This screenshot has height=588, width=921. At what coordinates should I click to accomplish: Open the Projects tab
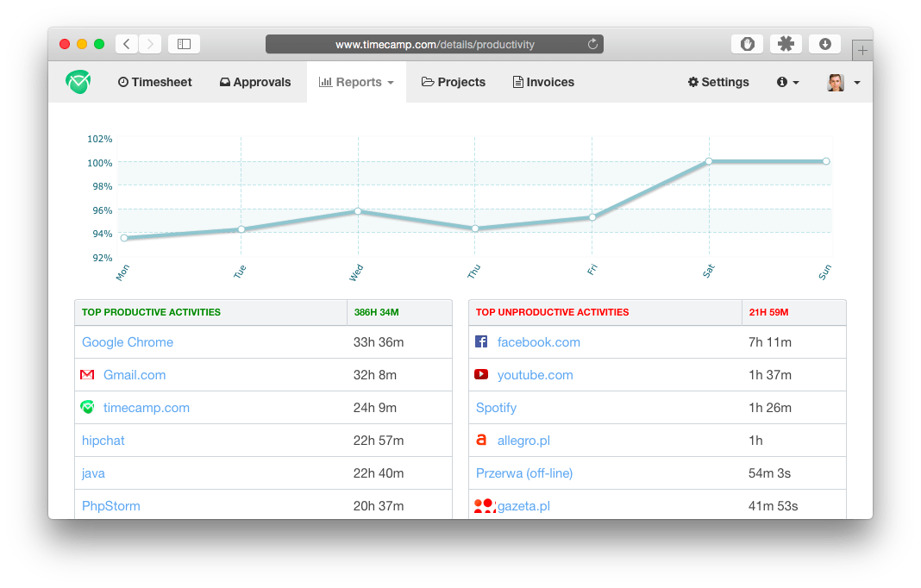[453, 82]
